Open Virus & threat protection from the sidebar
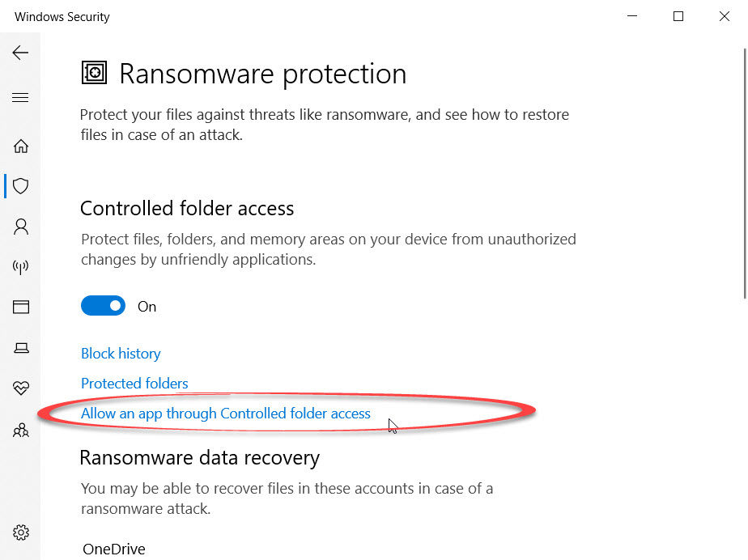 click(20, 186)
